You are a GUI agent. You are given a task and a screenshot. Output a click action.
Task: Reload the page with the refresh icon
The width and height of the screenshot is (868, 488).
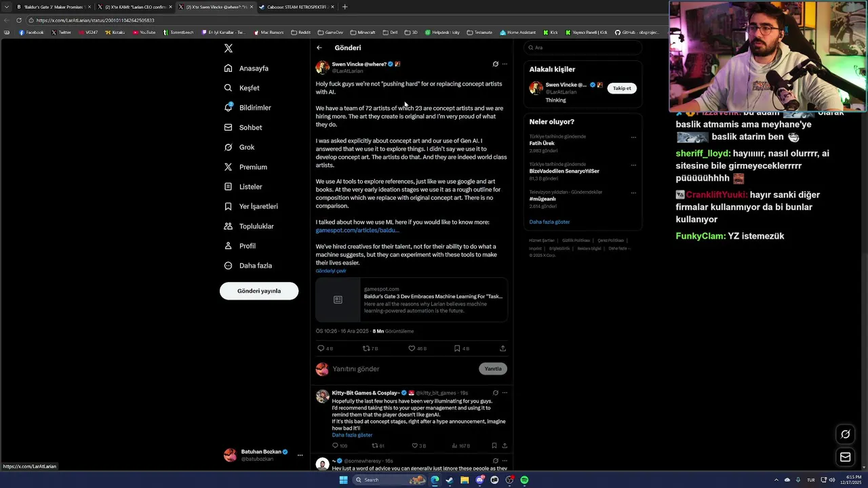tap(18, 20)
